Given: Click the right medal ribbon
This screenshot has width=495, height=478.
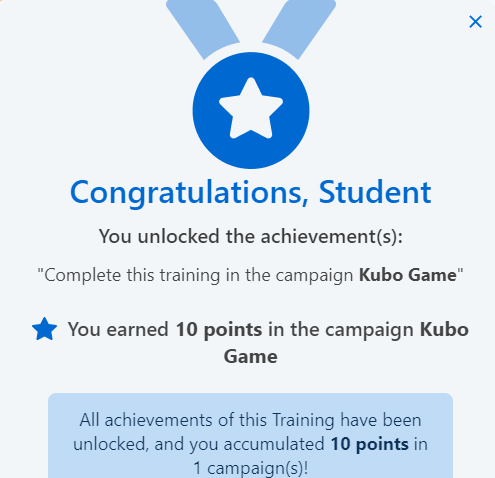Looking at the screenshot, I should [x=299, y=28].
